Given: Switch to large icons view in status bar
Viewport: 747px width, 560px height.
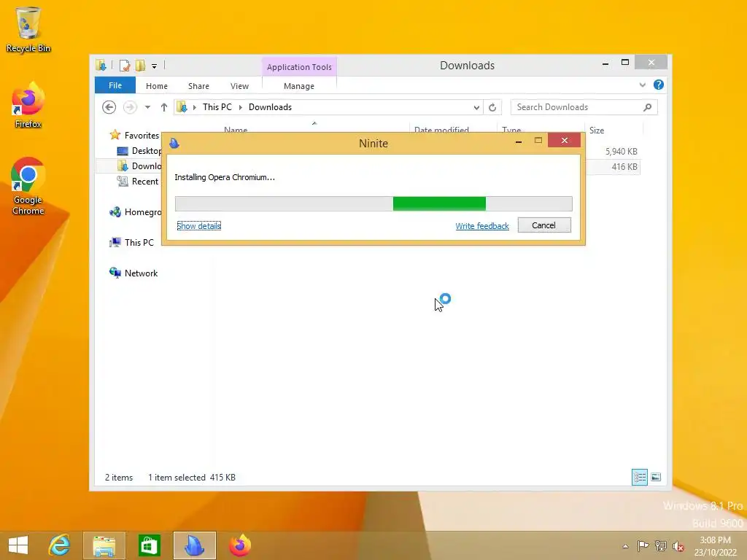Looking at the screenshot, I should coord(656,477).
